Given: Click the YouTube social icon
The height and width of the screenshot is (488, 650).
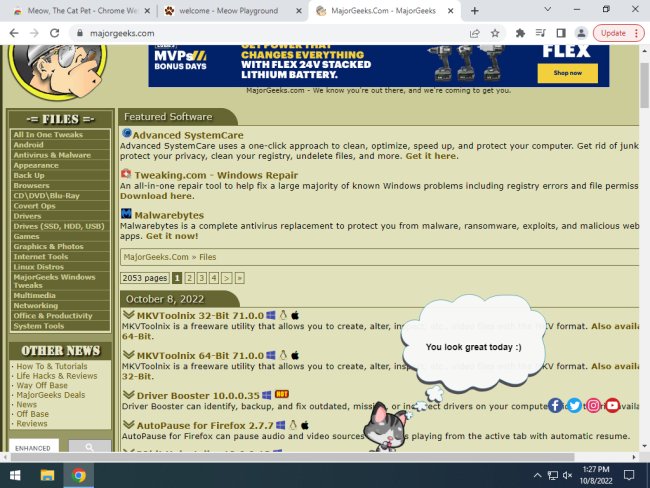Looking at the screenshot, I should tap(612, 405).
